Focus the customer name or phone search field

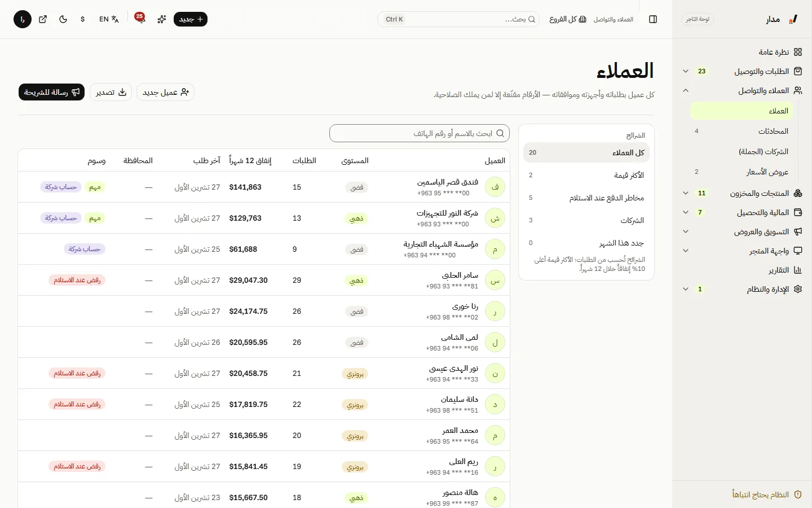click(420, 133)
